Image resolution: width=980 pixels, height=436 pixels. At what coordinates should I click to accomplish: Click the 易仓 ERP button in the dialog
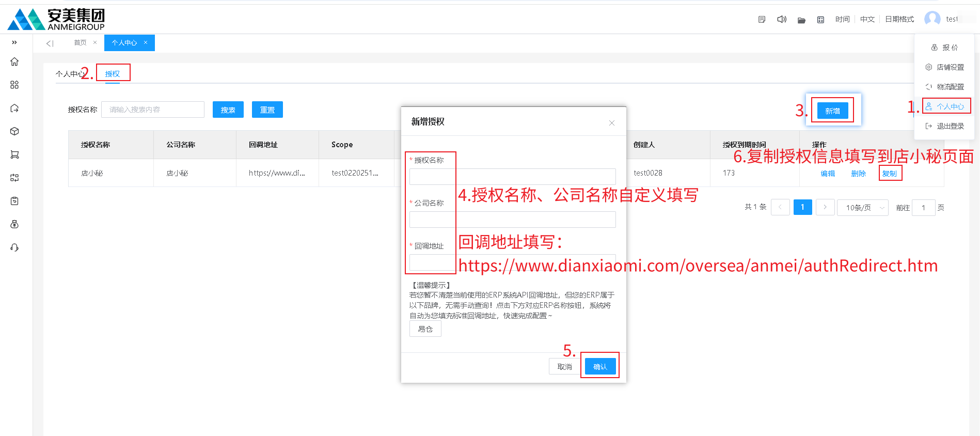425,329
